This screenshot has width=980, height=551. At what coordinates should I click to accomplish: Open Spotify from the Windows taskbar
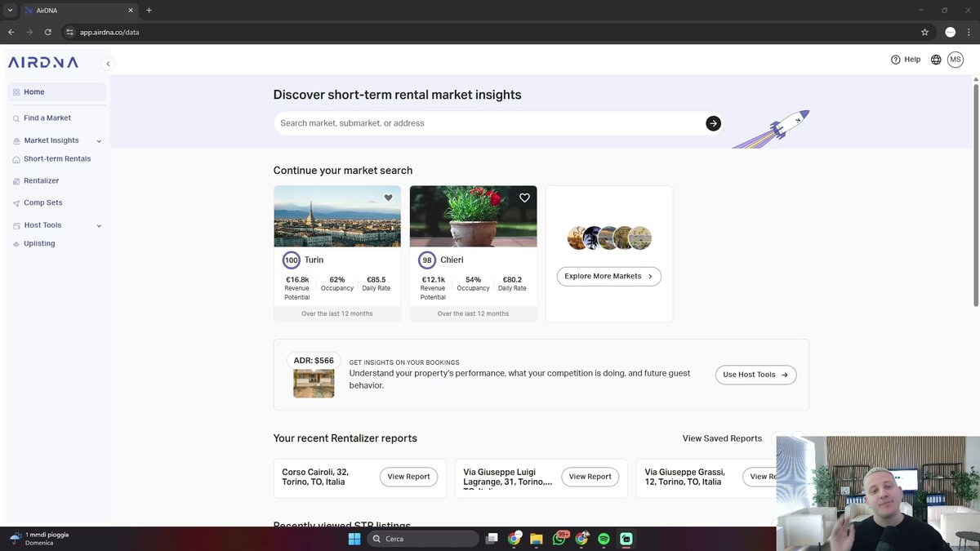tap(604, 539)
